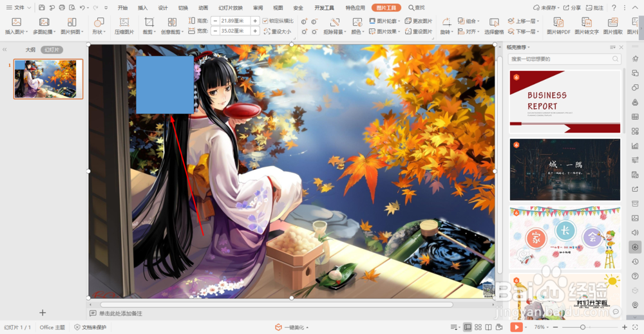This screenshot has height=334, width=644.
Task: Increase height with plus stepper
Action: tap(255, 21)
